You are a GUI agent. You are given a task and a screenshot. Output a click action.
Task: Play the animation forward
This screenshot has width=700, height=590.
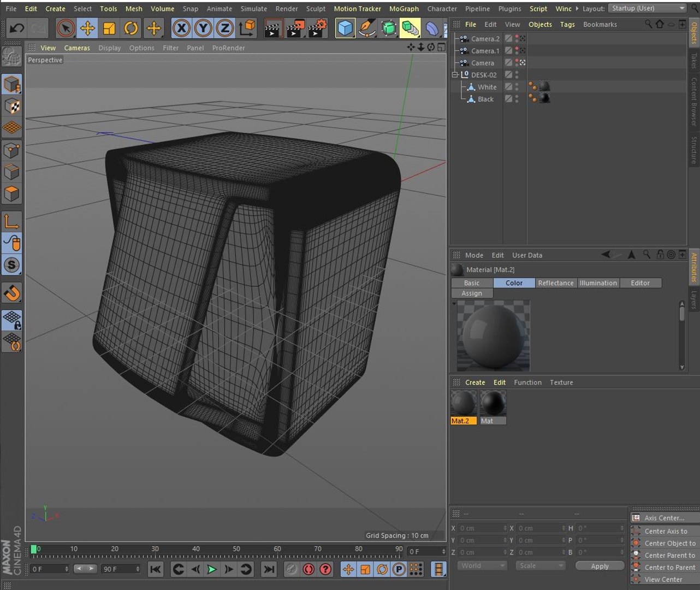tap(212, 569)
